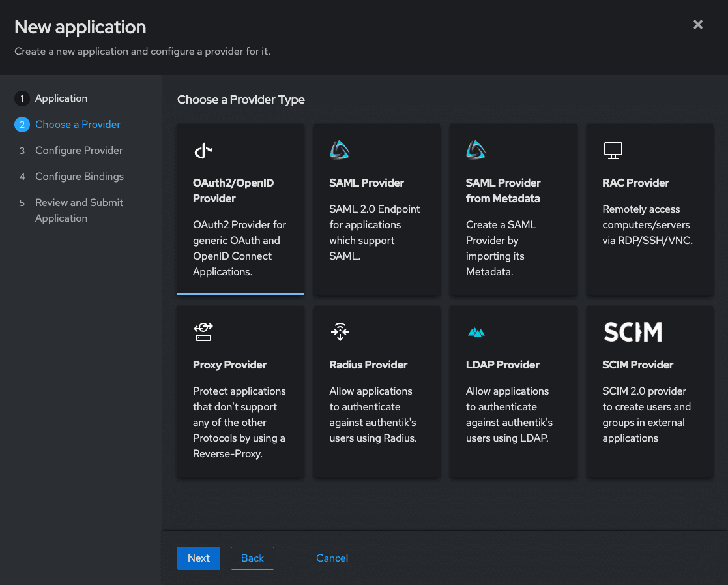This screenshot has width=728, height=585.
Task: Jump to Configure Bindings step
Action: (79, 177)
